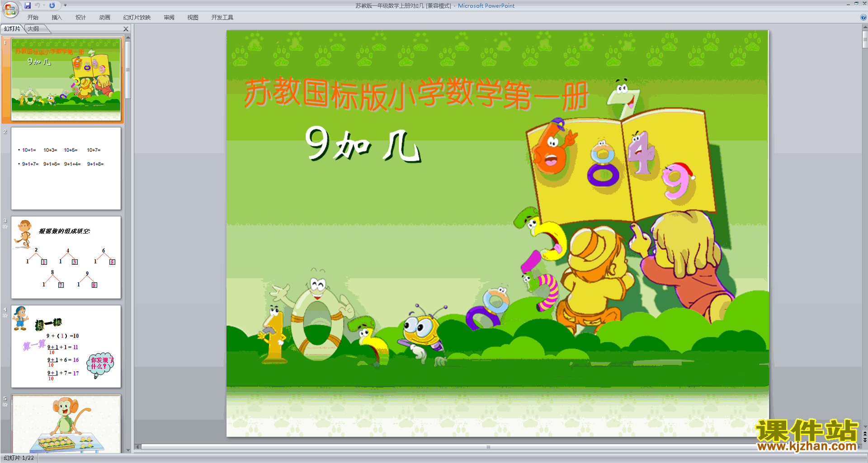Click the animation star icon beside slide 5
The image size is (868, 463).
[x=5, y=405]
